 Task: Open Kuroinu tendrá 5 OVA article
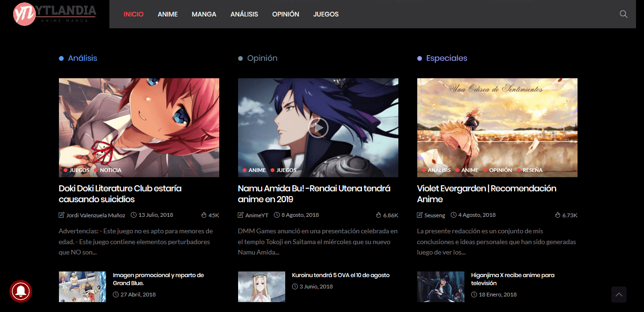341,275
